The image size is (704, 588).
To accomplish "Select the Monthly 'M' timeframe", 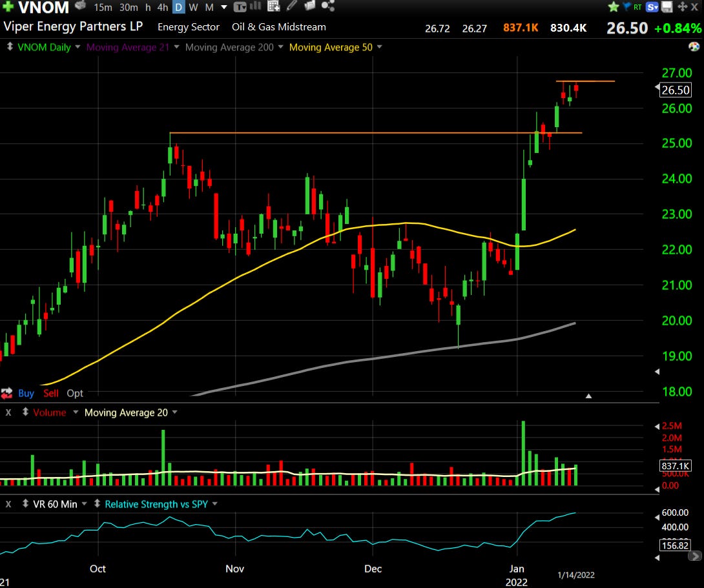I will (x=209, y=7).
